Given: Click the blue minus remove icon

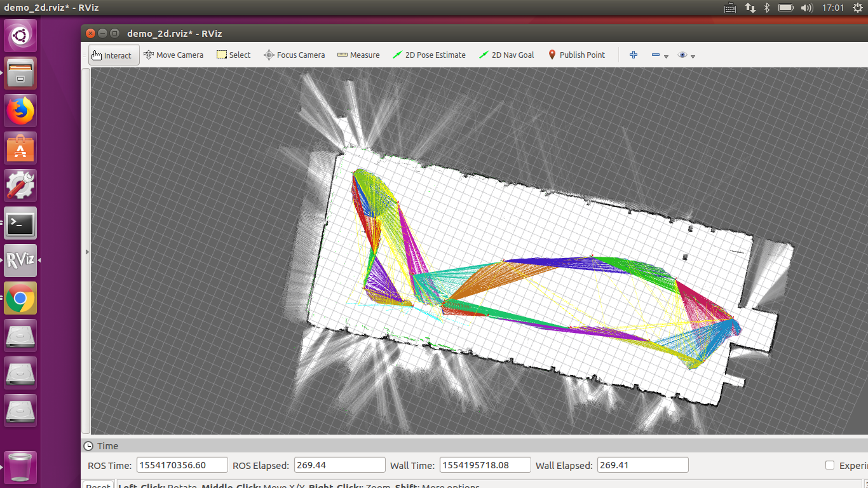Looking at the screenshot, I should click(x=655, y=55).
